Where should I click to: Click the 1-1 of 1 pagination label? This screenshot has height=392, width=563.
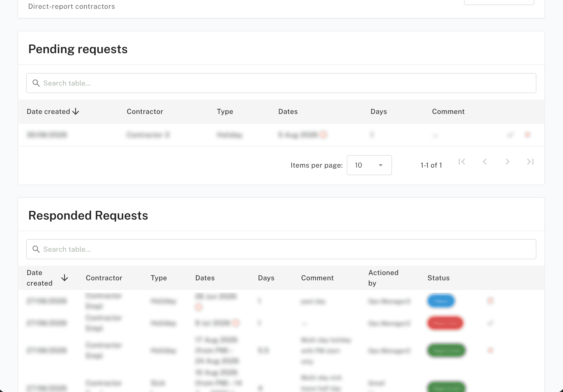click(x=431, y=165)
